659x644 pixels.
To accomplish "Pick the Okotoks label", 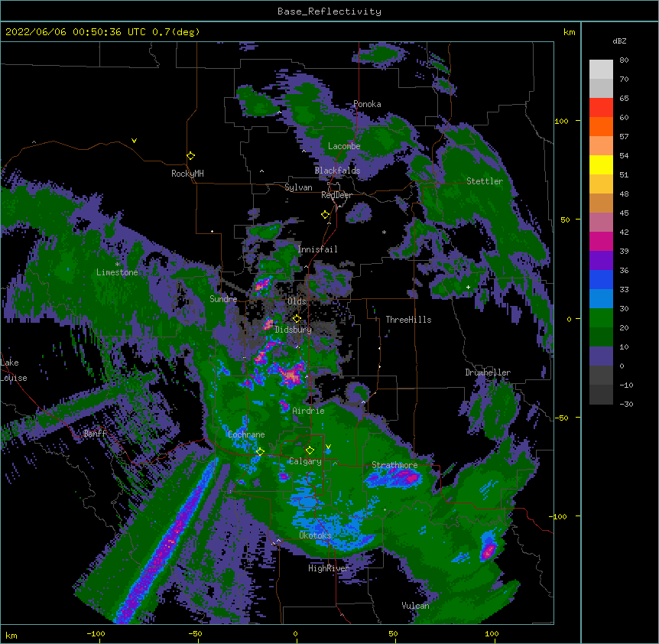I will pos(315,535).
